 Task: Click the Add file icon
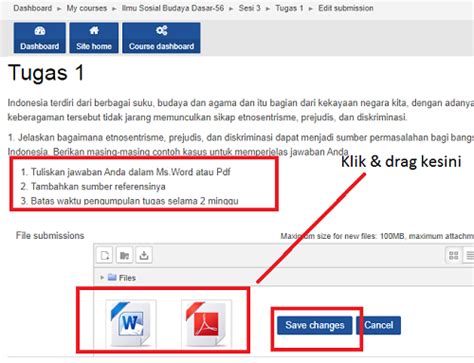pos(105,256)
